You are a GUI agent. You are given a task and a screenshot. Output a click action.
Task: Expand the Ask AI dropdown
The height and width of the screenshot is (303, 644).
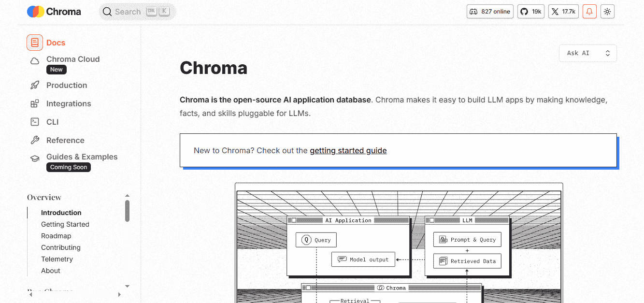click(588, 53)
